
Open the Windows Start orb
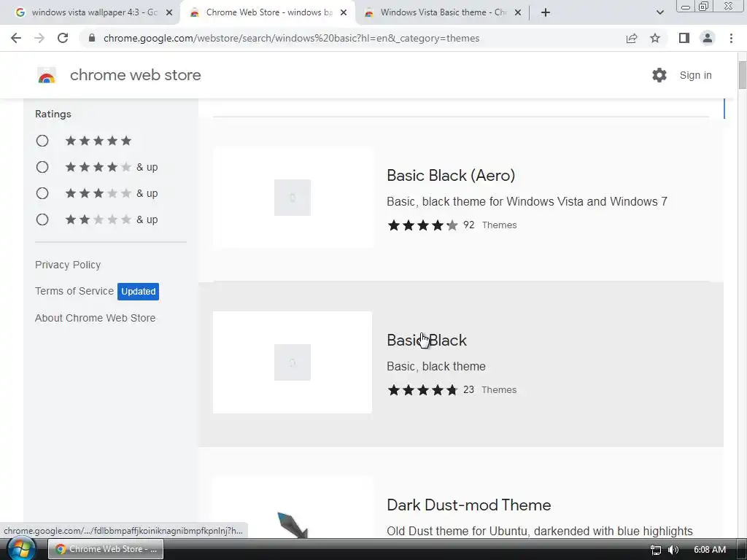pyautogui.click(x=21, y=548)
